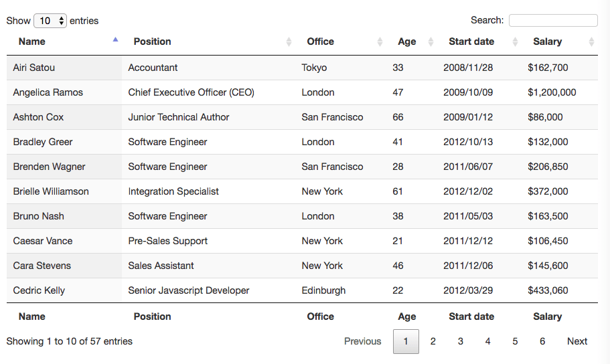Click the Next pagination button
The image size is (610, 364).
click(x=577, y=341)
